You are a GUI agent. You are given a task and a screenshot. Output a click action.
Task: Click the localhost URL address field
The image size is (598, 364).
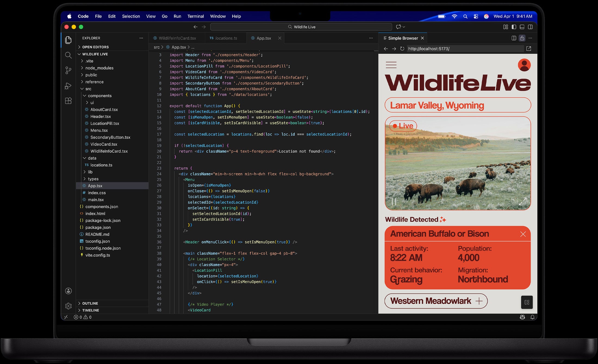[465, 49]
